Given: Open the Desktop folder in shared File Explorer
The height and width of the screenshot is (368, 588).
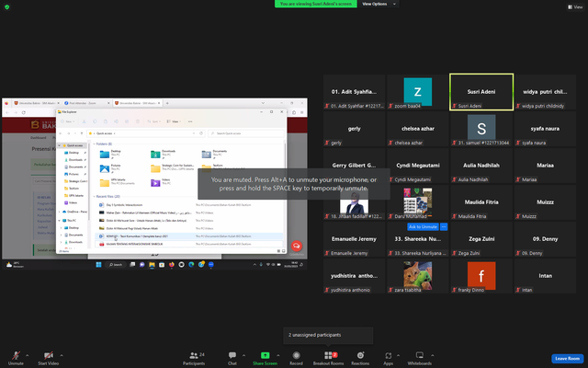Looking at the screenshot, I should [x=110, y=154].
